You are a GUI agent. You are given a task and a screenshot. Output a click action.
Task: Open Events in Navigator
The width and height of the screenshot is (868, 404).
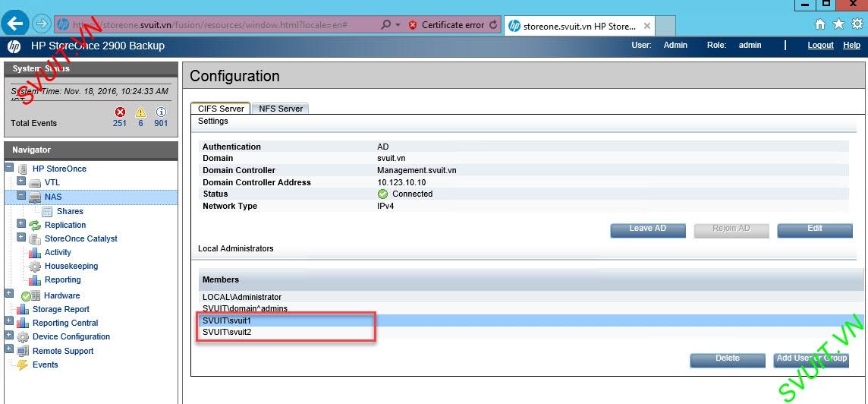(46, 365)
